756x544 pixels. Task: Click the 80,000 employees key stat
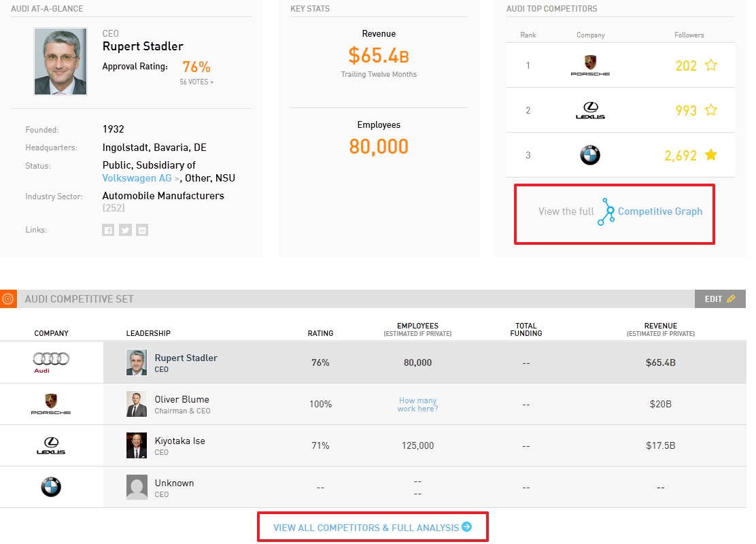(x=379, y=147)
